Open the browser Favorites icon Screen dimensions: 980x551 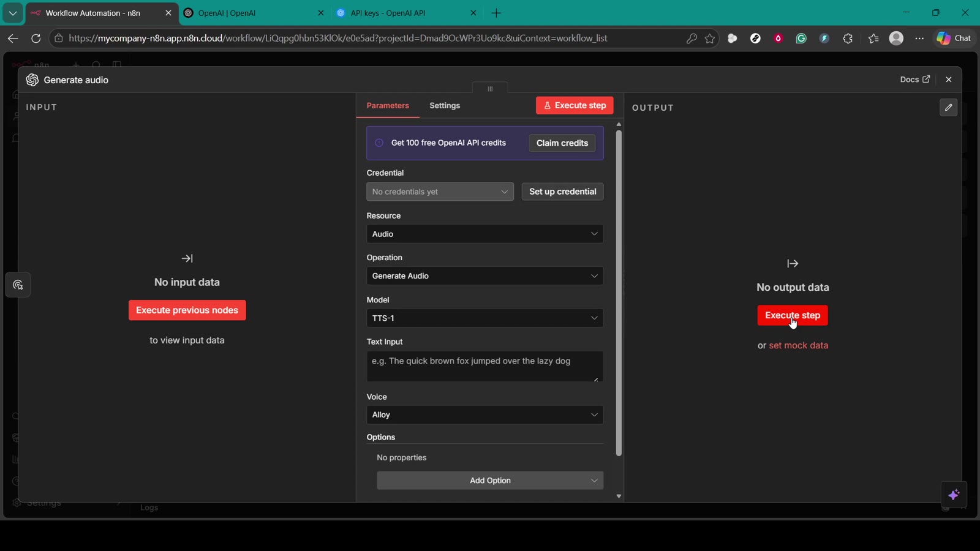873,39
